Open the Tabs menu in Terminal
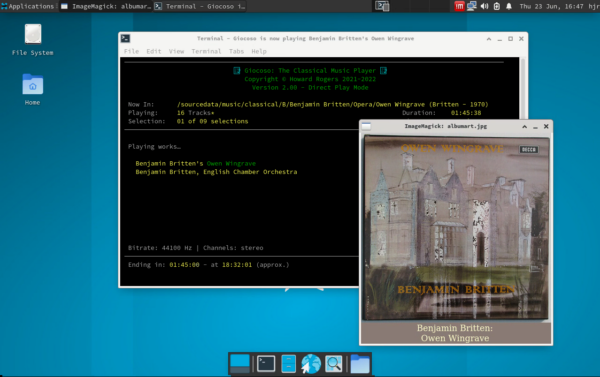This screenshot has height=377, width=600. 236,51
